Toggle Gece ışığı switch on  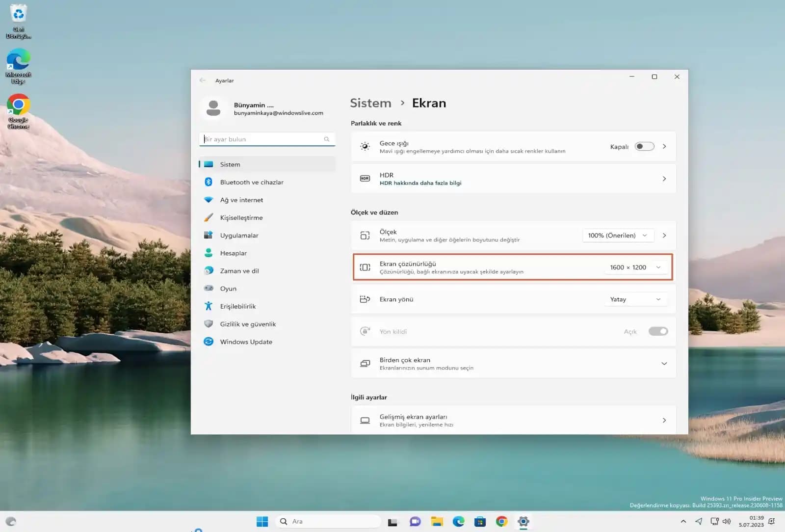pyautogui.click(x=644, y=146)
